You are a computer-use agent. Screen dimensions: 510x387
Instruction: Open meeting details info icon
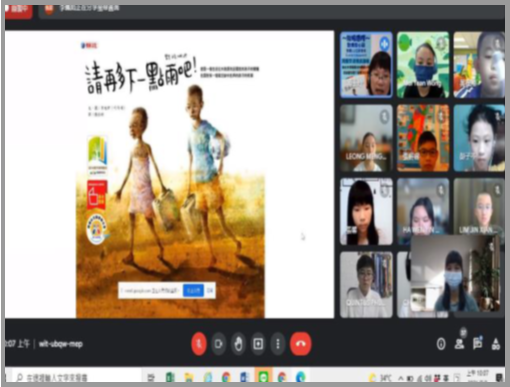coord(441,344)
